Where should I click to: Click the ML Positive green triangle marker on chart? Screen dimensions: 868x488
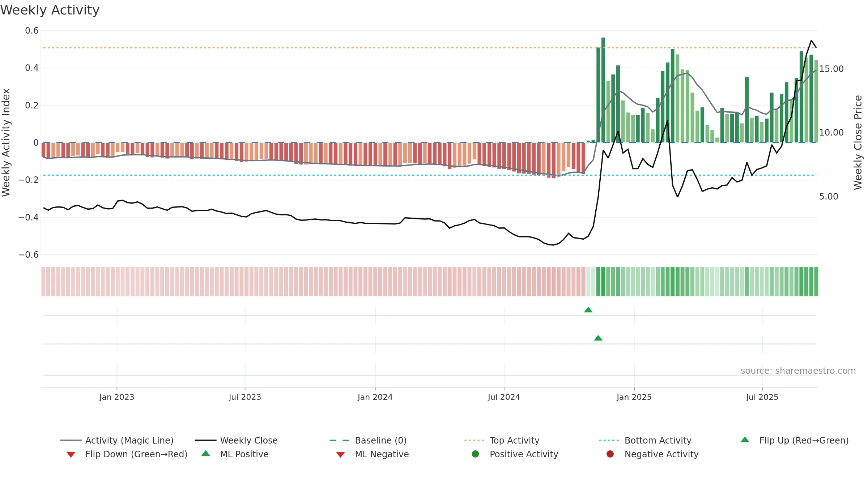pyautogui.click(x=598, y=338)
